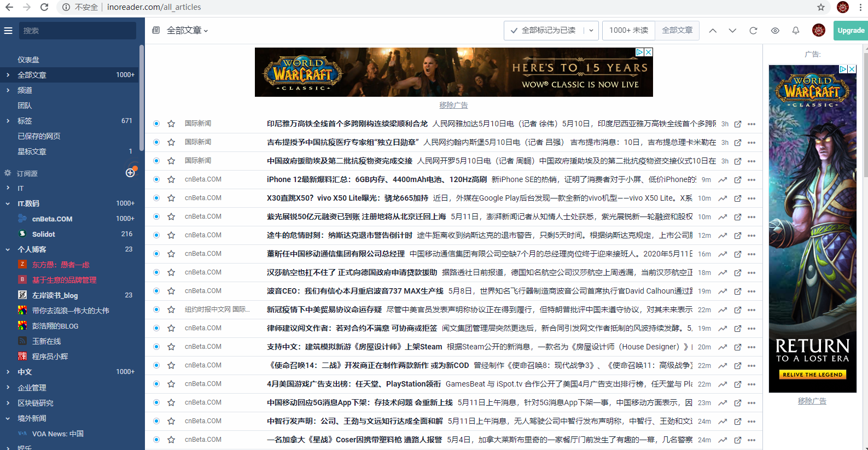Open notifications bell icon
Viewport: 868px width, 450px height.
(796, 31)
